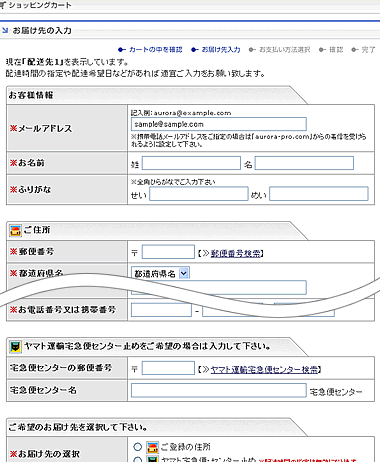Click the ※メールアドレス label

pos(41,128)
